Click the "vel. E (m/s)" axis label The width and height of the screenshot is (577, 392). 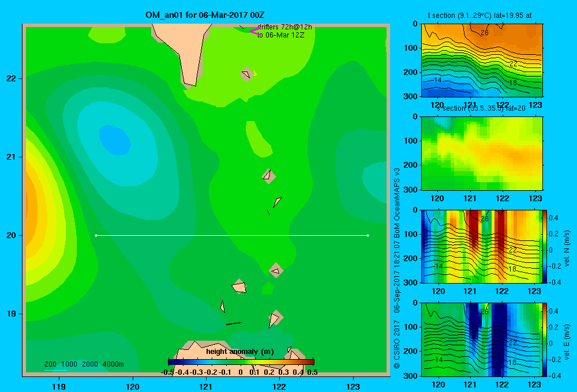(x=567, y=342)
